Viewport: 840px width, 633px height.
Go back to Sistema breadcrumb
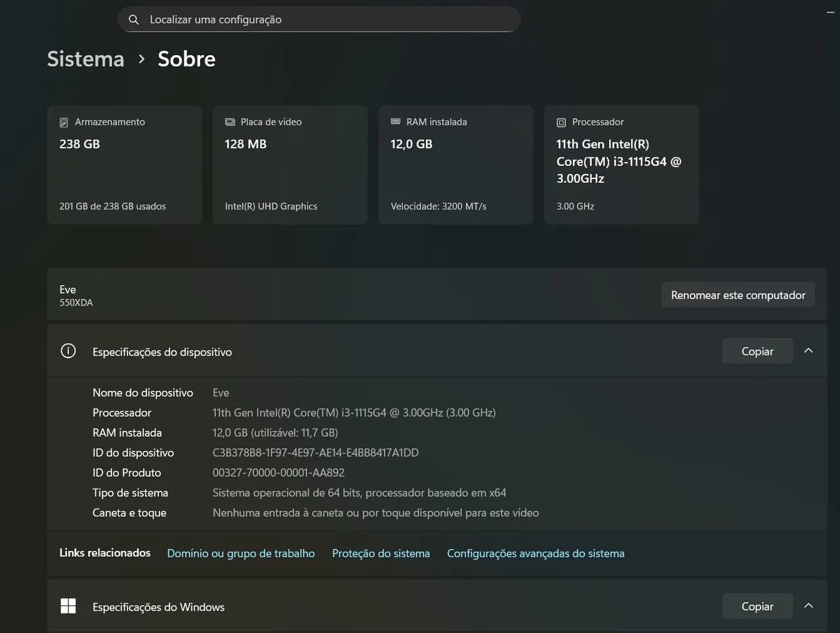[x=85, y=59]
